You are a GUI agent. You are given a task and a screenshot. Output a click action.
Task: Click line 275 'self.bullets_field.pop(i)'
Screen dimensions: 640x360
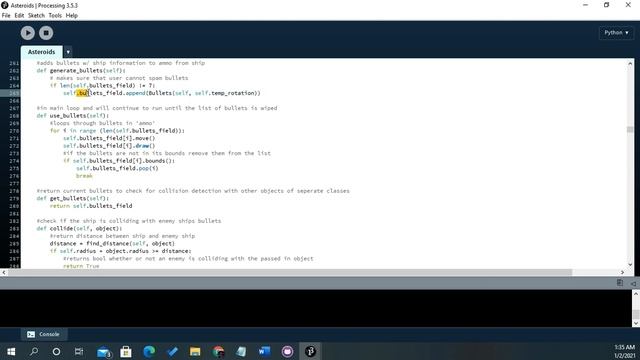pos(117,168)
